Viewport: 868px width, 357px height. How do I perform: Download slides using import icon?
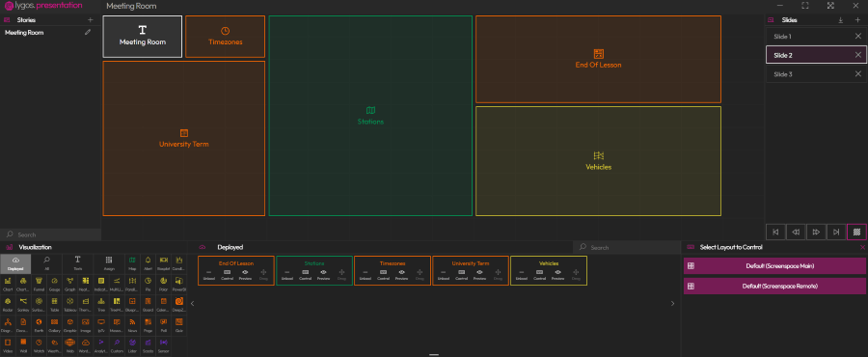tap(841, 20)
